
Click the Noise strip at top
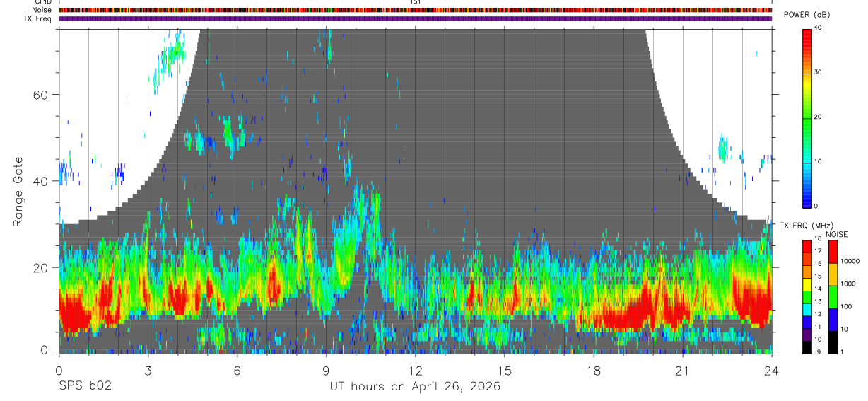click(416, 10)
